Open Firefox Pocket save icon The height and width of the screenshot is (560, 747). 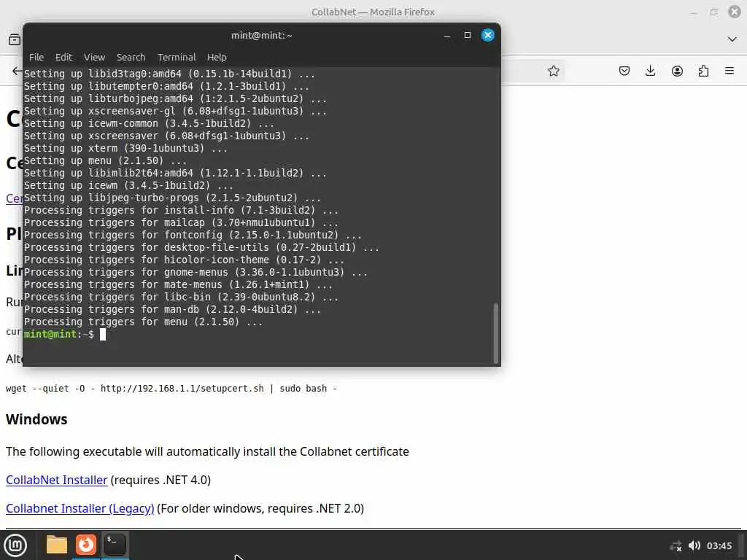pyautogui.click(x=624, y=71)
